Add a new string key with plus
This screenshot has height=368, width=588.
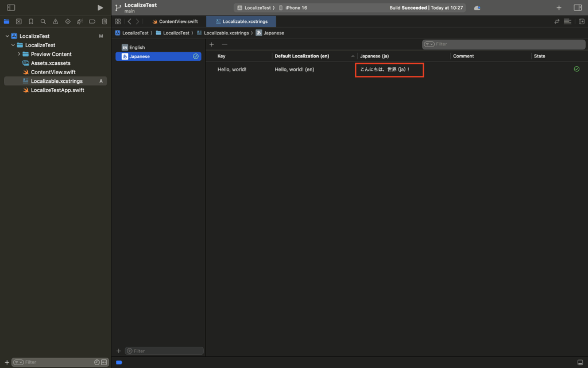211,44
